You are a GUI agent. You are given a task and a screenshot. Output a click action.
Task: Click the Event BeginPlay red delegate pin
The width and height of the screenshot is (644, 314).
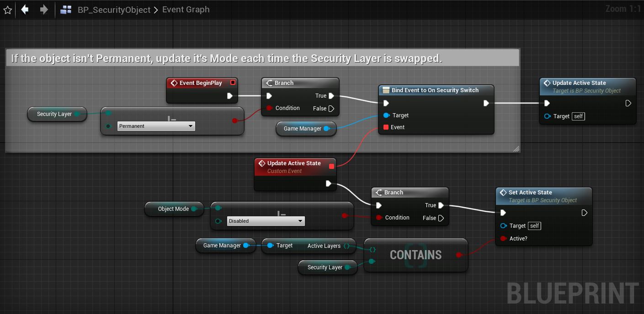(233, 83)
